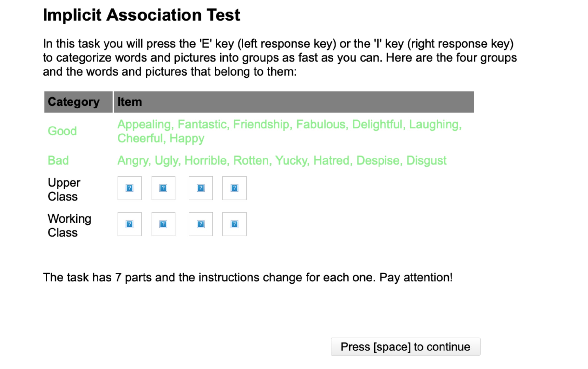
Task: Click the word 'Horrible' in Bad items
Action: coord(205,160)
